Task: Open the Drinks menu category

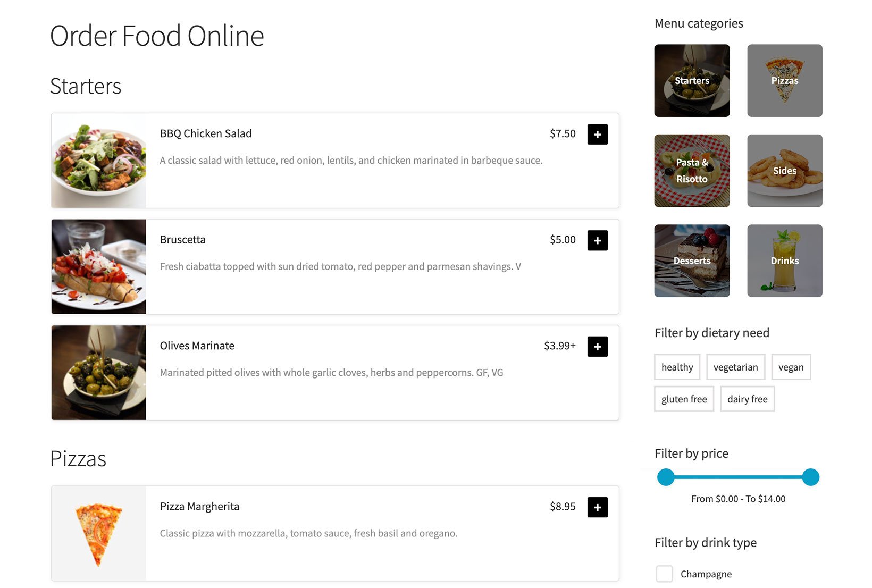Action: pyautogui.click(x=784, y=261)
